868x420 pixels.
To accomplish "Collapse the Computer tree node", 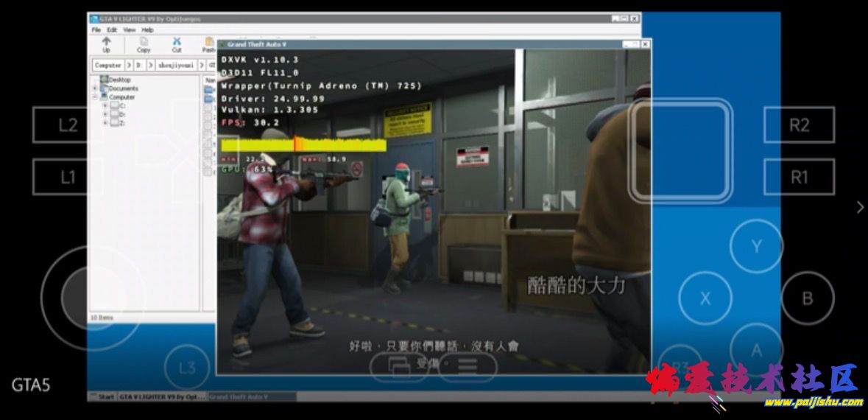I will pyautogui.click(x=95, y=97).
